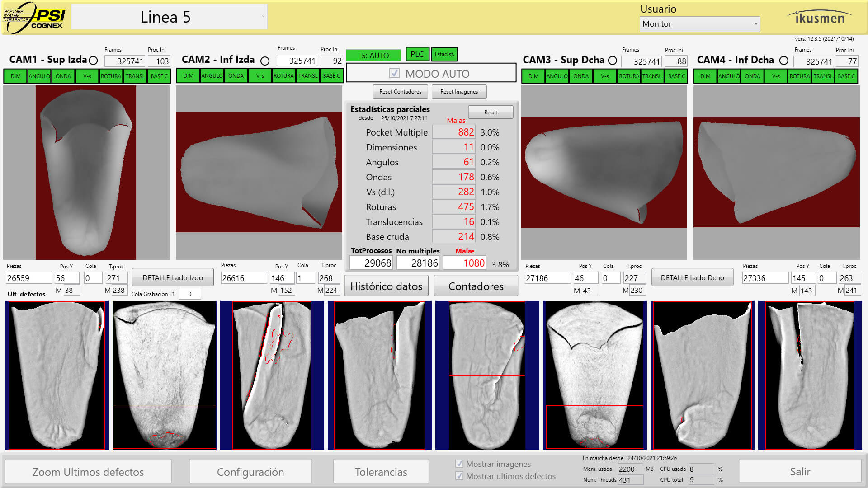This screenshot has height=488, width=868.
Task: Click CAM3 green DIM status indicator
Action: point(533,76)
